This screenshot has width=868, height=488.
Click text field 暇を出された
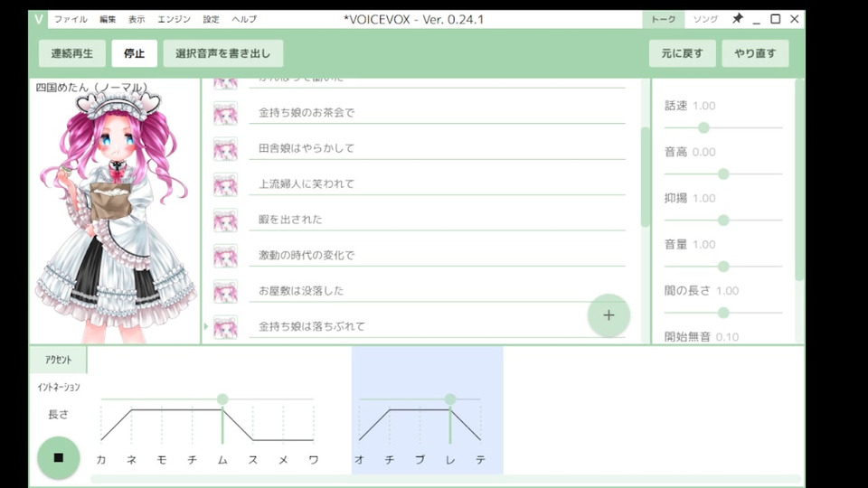(x=438, y=220)
